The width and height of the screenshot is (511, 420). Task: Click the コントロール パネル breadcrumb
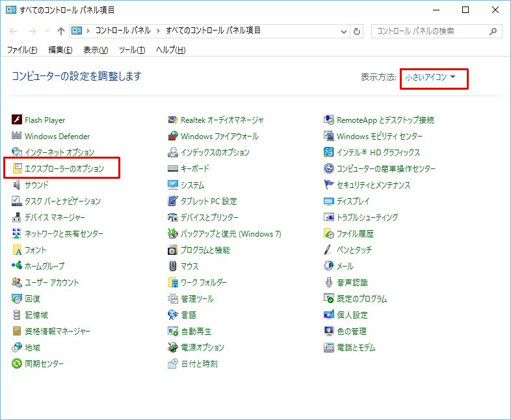[x=123, y=31]
